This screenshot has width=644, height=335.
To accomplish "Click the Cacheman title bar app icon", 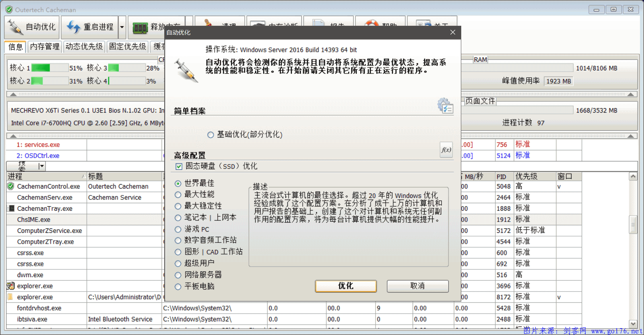I will click(9, 9).
